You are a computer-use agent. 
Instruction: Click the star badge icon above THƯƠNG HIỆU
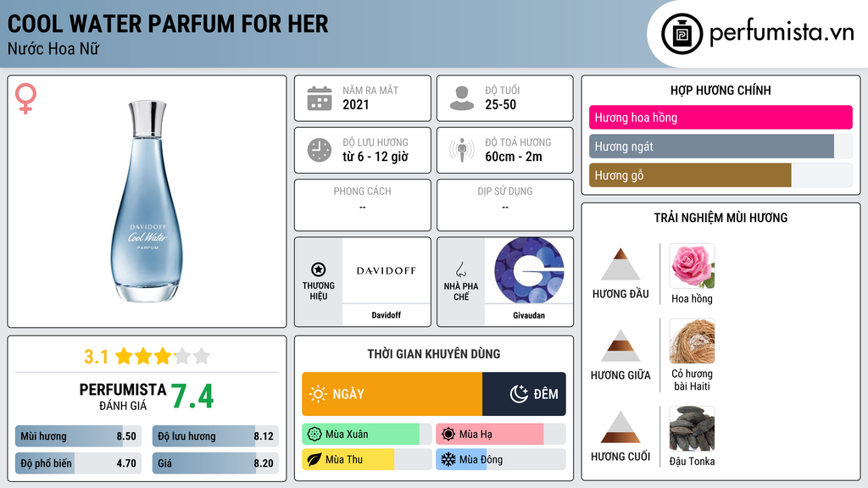[319, 269]
